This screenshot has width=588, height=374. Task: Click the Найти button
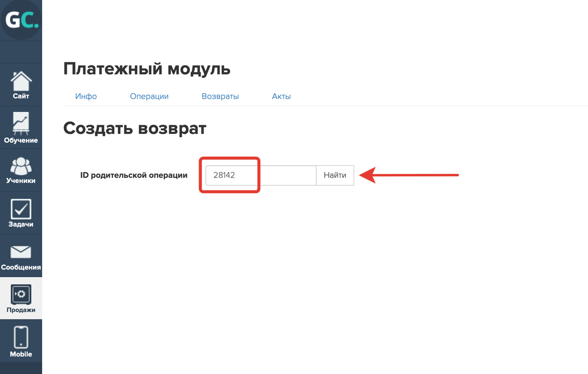tap(335, 175)
